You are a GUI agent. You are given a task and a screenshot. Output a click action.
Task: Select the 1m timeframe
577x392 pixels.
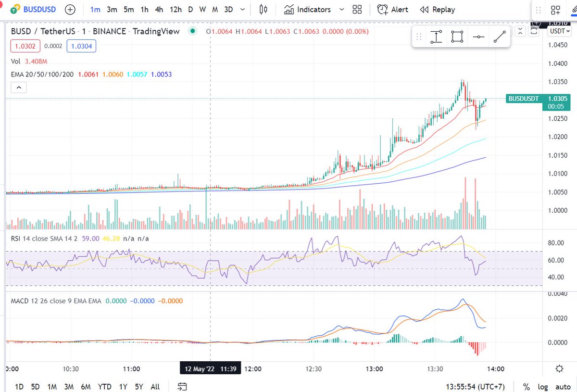point(95,9)
